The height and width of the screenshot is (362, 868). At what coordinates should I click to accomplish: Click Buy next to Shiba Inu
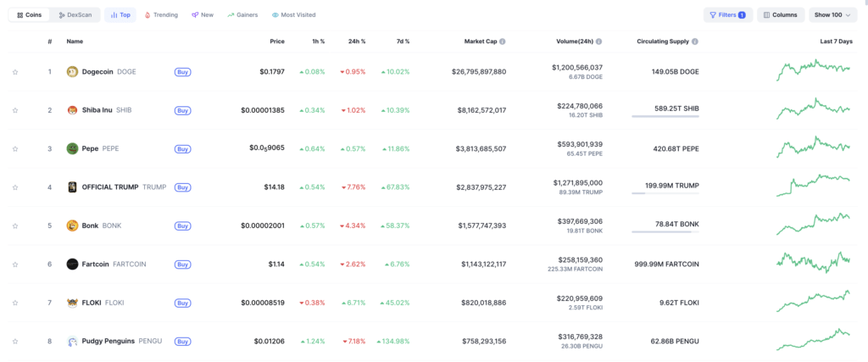(183, 110)
